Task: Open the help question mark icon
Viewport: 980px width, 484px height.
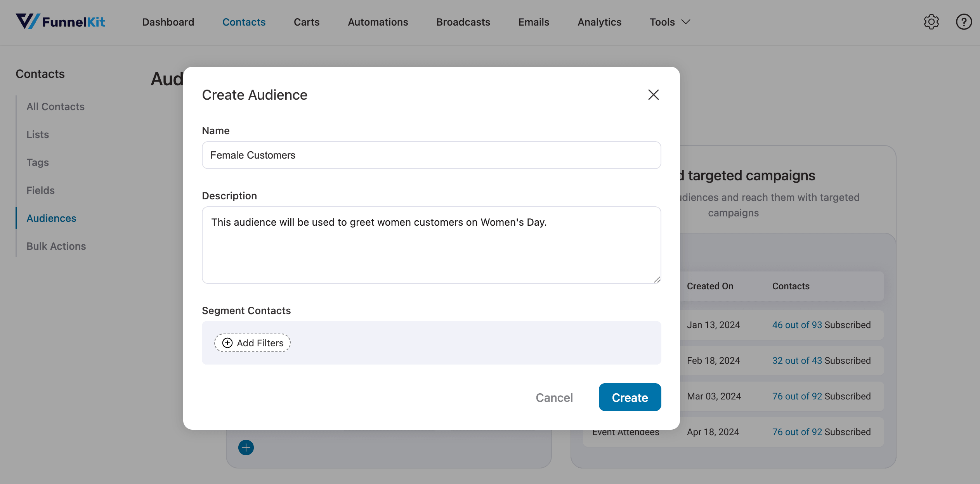Action: 964,22
